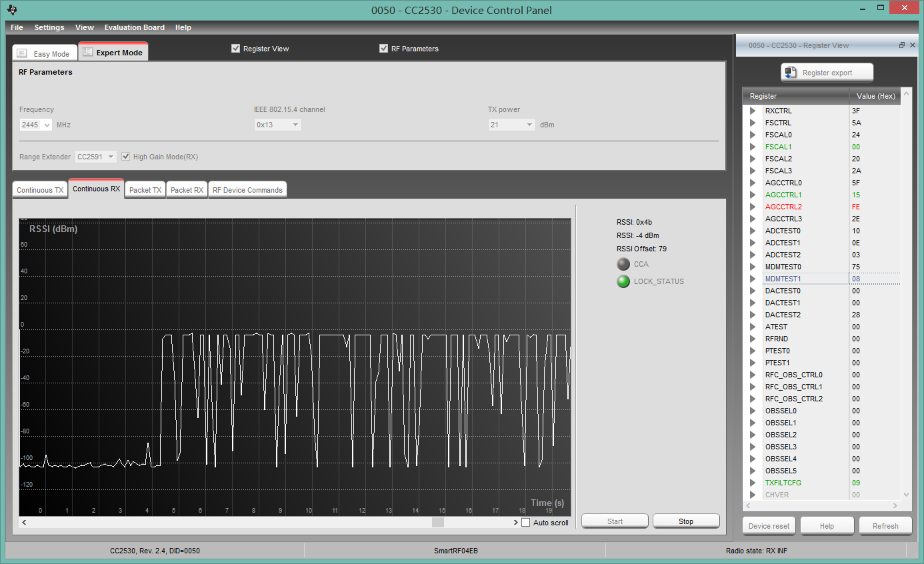Viewport: 924px width, 564px height.
Task: Open the Settings menu
Action: [x=49, y=27]
